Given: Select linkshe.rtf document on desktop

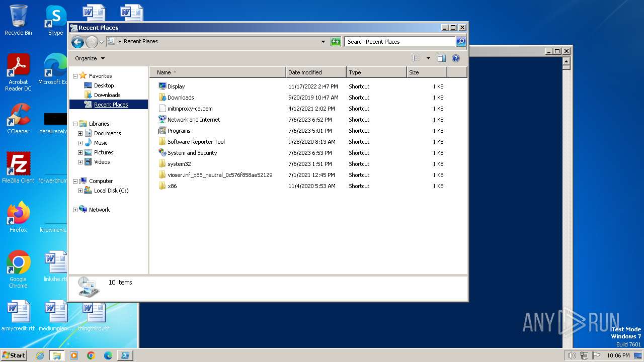Looking at the screenshot, I should click(55, 266).
